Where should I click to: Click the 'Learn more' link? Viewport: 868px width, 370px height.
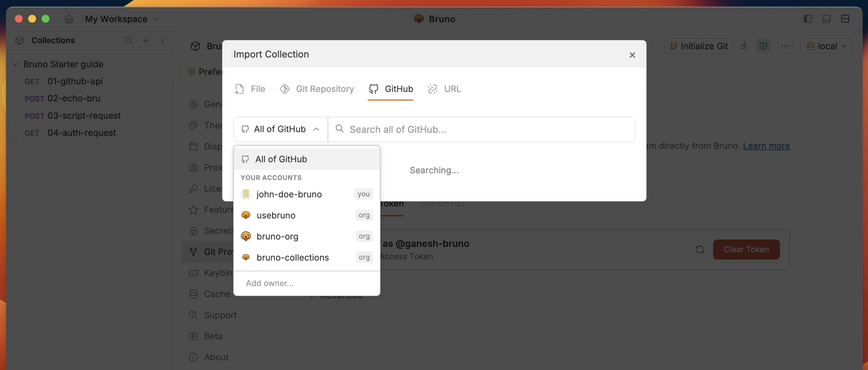766,146
